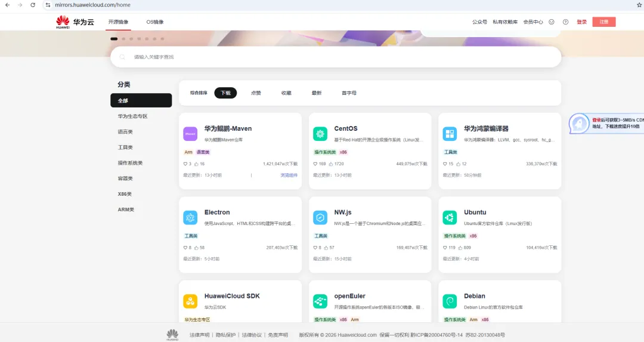
Task: Click the 华为鲲鹏-Maven card title
Action: 228,129
